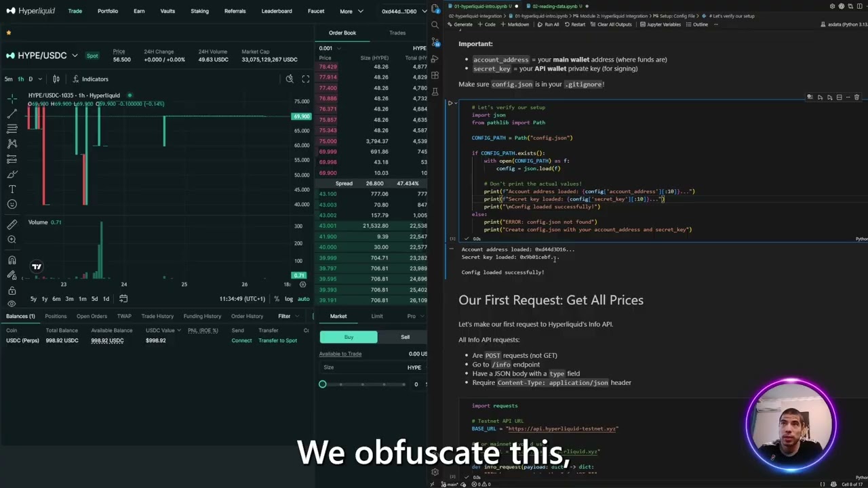Image resolution: width=868 pixels, height=488 pixels.
Task: Open VS Code Extensions icon
Action: (435, 75)
